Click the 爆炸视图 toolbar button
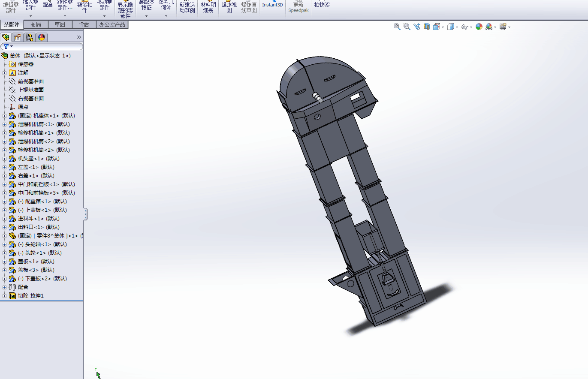Viewport: 588px width, 379px height. click(229, 7)
